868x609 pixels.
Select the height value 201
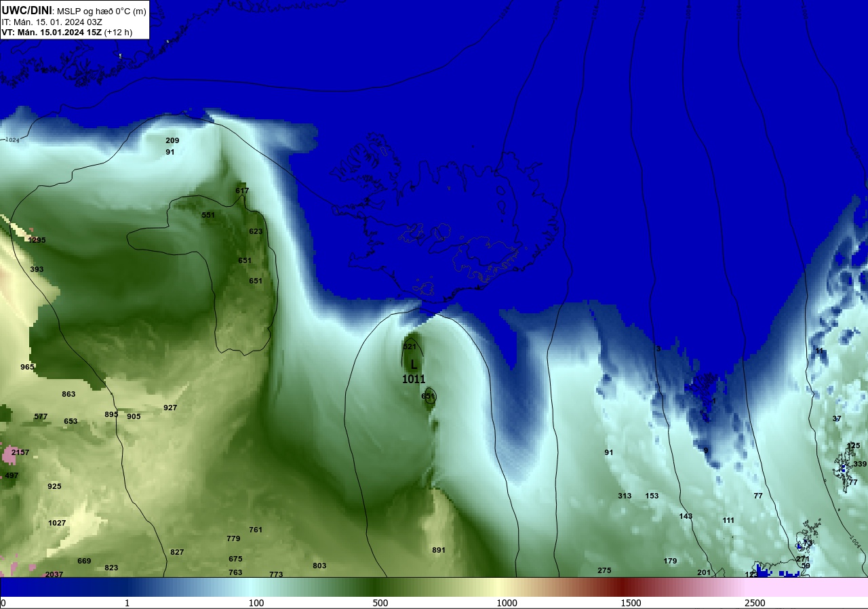coord(704,572)
